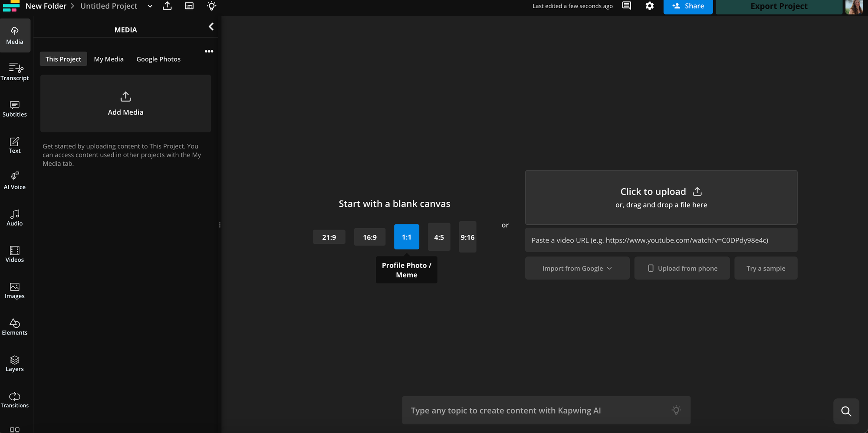Viewport: 868px width, 433px height.
Task: Open the Layers panel
Action: [15, 363]
